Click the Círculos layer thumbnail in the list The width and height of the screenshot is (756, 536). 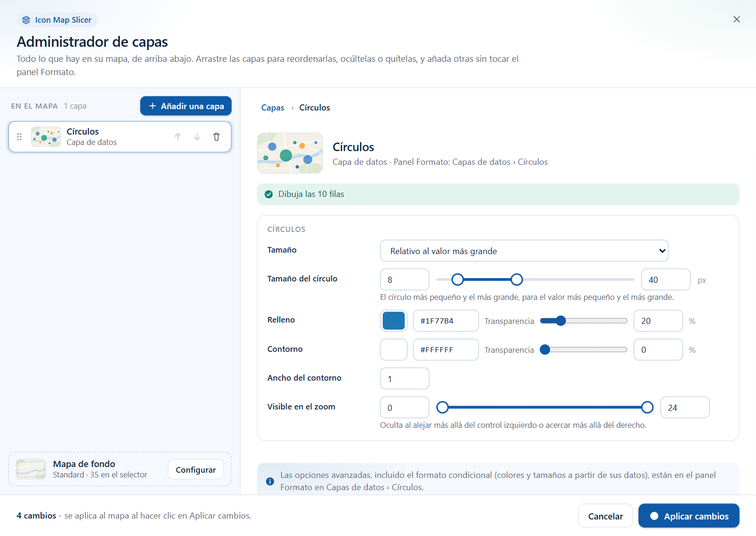click(x=46, y=137)
